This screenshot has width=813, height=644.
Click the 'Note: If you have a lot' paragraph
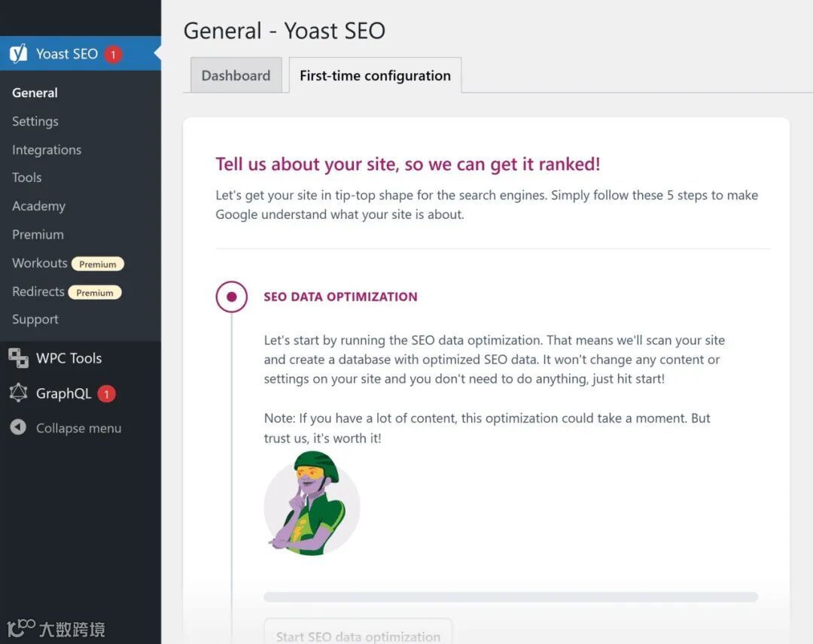[x=487, y=428]
